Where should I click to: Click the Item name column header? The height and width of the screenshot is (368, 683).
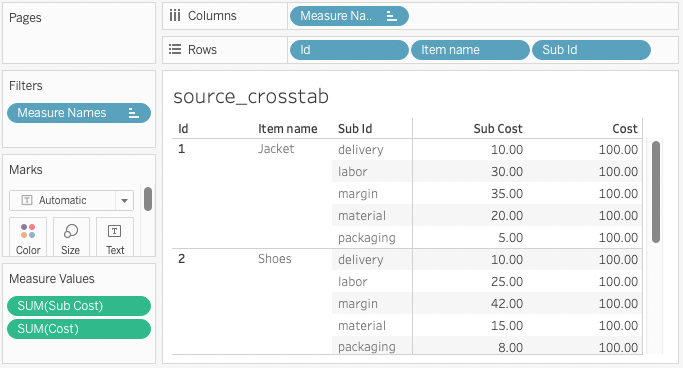pyautogui.click(x=287, y=129)
